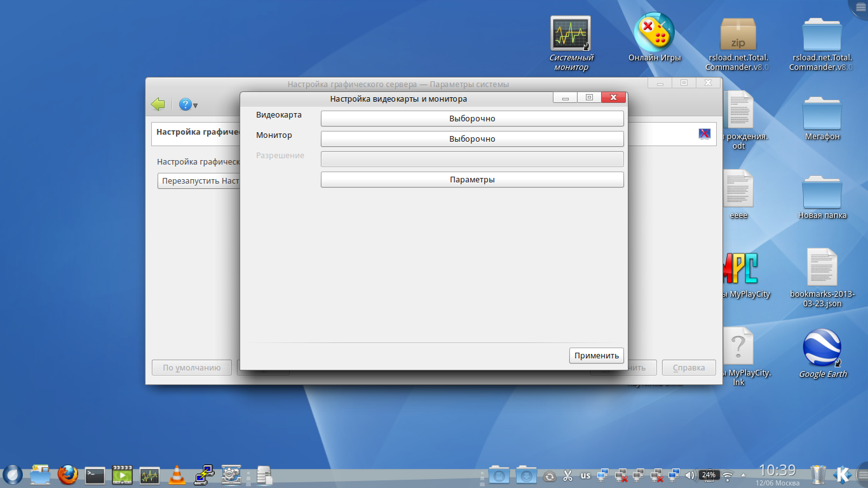Click the Монитор 'Выборочно' button

(472, 139)
